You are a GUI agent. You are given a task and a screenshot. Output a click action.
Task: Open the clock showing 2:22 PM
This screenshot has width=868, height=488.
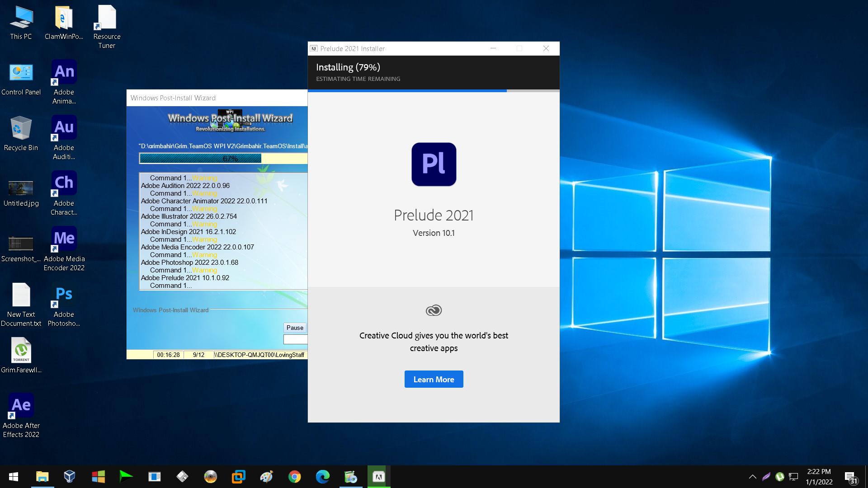pos(819,477)
